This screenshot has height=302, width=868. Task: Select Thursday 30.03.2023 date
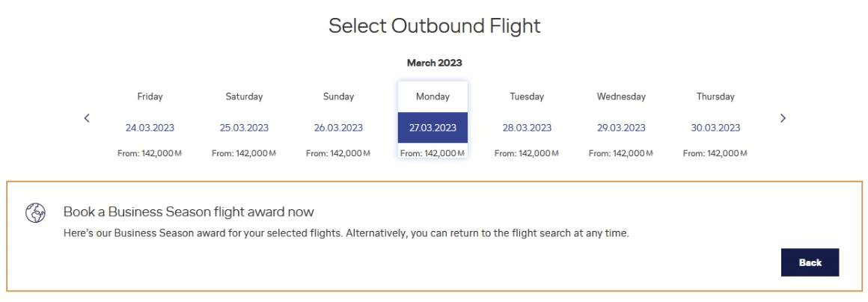[715, 128]
